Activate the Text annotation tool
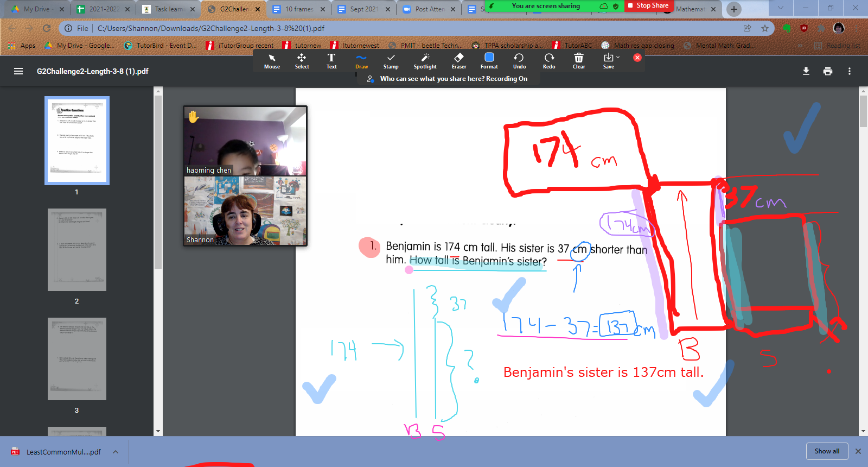 (x=331, y=61)
